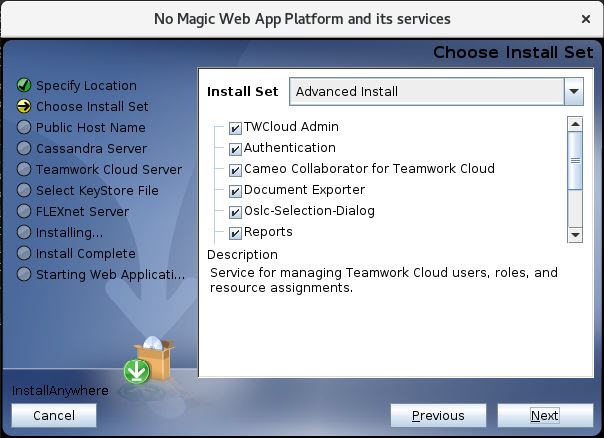The width and height of the screenshot is (604, 438).
Task: Cancel the installation
Action: (54, 416)
